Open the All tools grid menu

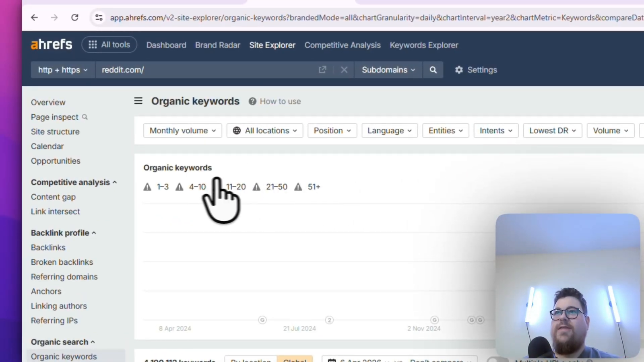coord(109,45)
